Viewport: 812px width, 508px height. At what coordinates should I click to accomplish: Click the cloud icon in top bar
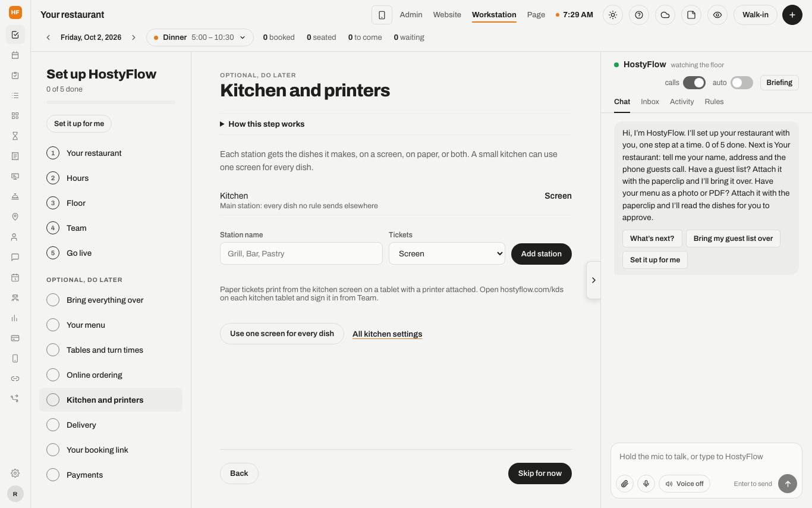point(665,15)
